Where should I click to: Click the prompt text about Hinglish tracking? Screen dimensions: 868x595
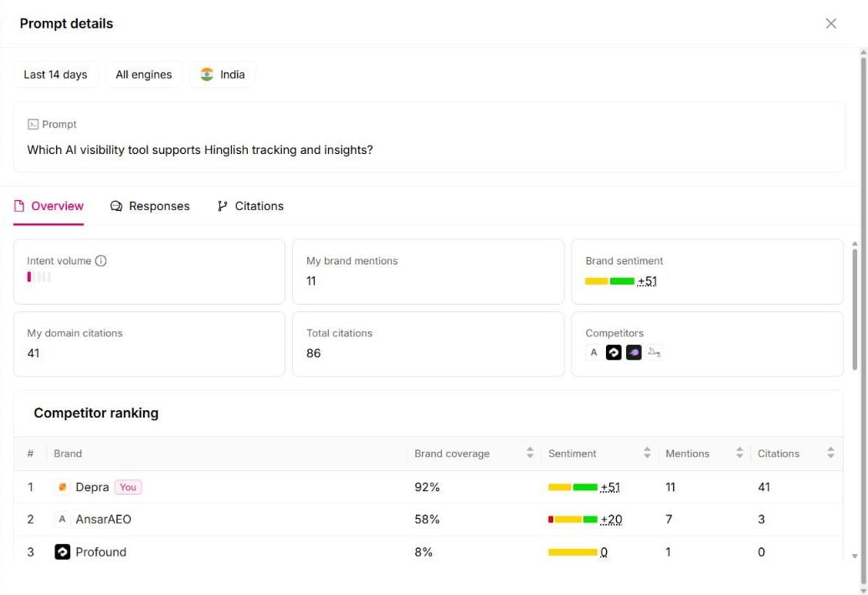click(200, 150)
